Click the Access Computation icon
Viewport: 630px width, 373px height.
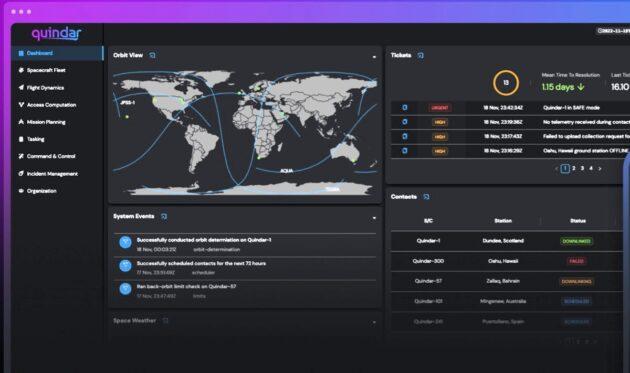click(21, 105)
